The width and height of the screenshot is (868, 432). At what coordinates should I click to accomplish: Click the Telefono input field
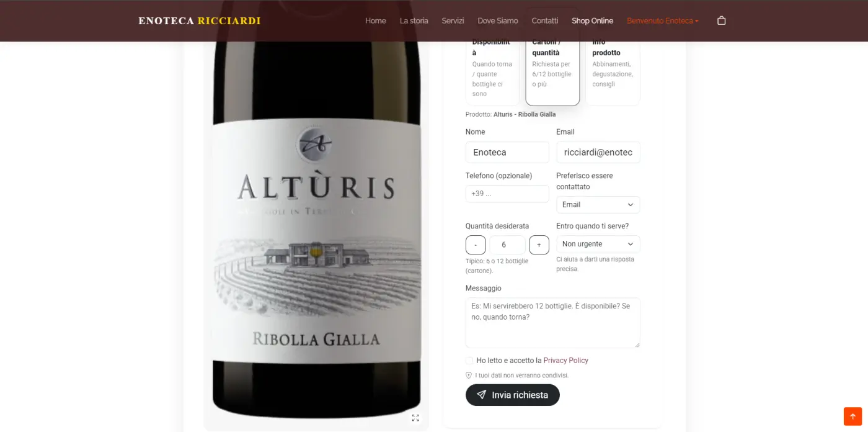[x=507, y=194]
